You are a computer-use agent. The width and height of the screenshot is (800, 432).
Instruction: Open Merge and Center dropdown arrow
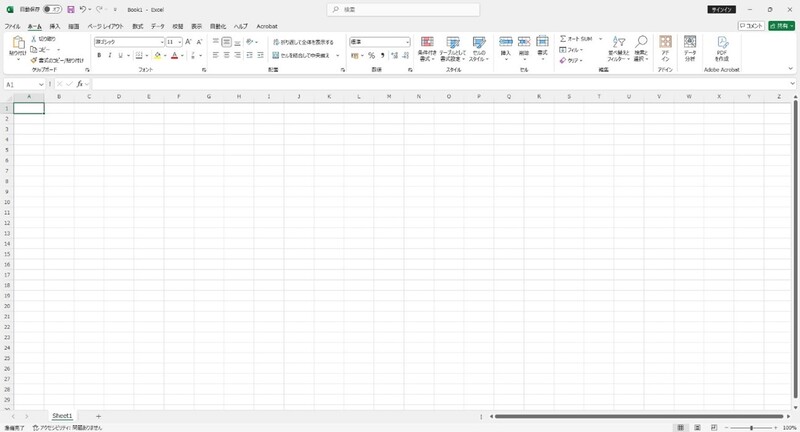tap(338, 55)
